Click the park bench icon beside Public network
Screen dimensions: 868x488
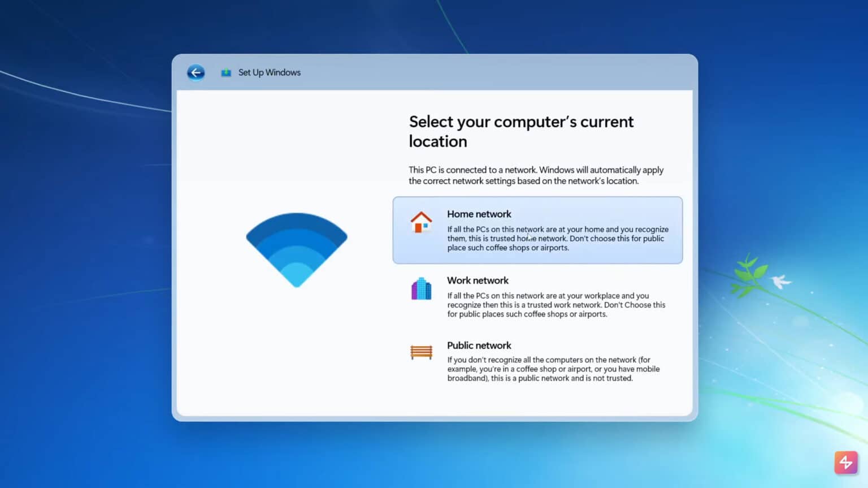[x=420, y=352]
